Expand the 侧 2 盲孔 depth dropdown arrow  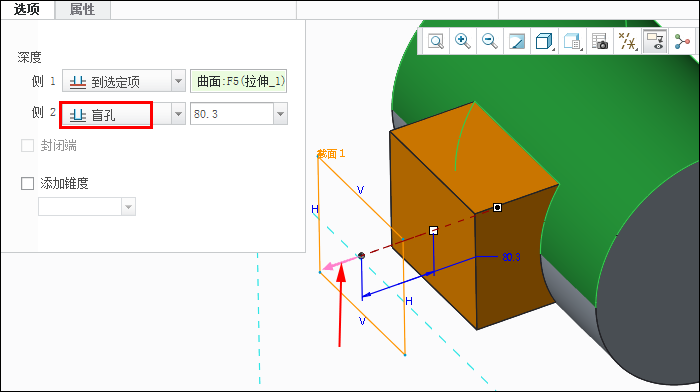178,114
